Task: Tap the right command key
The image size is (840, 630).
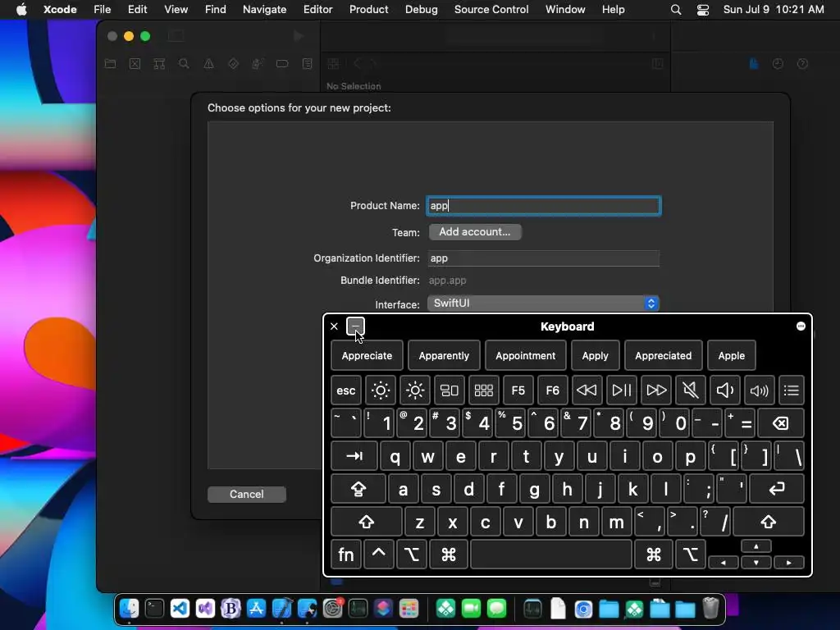Action: [x=654, y=554]
